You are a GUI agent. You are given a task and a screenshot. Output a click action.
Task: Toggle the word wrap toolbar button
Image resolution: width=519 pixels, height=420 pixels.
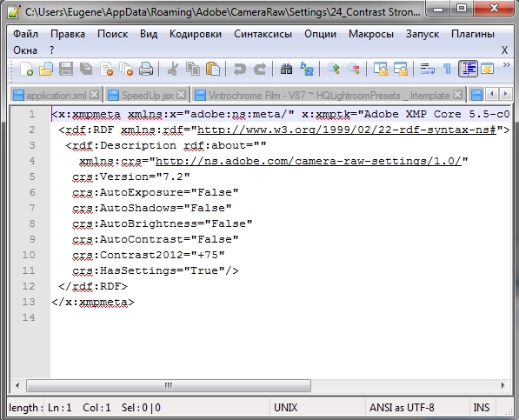[428, 70]
